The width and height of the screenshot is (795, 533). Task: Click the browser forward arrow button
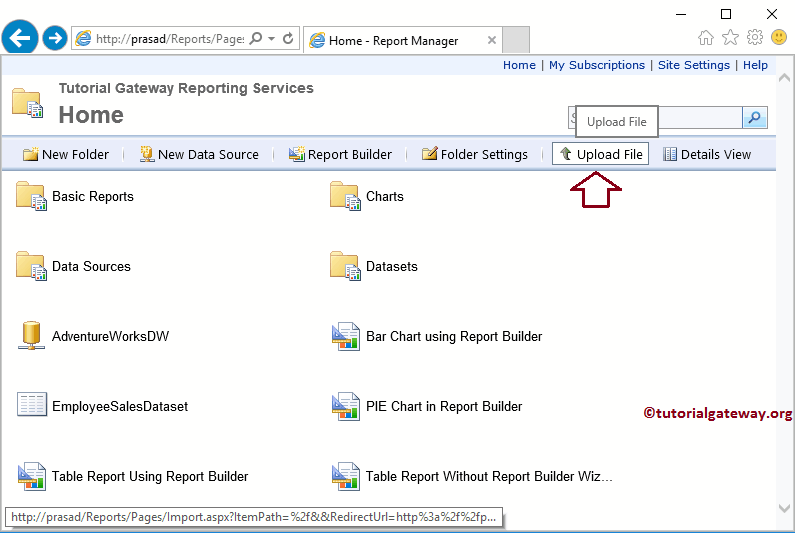tap(55, 38)
